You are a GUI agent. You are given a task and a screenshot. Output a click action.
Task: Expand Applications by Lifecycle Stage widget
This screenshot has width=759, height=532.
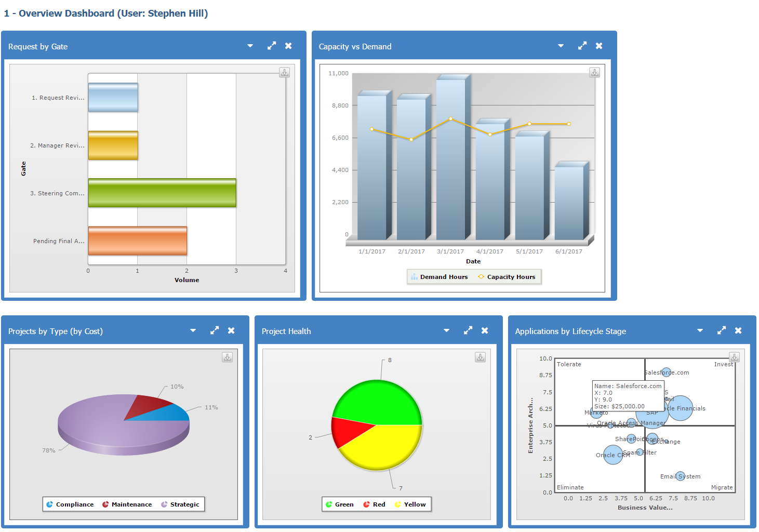(721, 330)
